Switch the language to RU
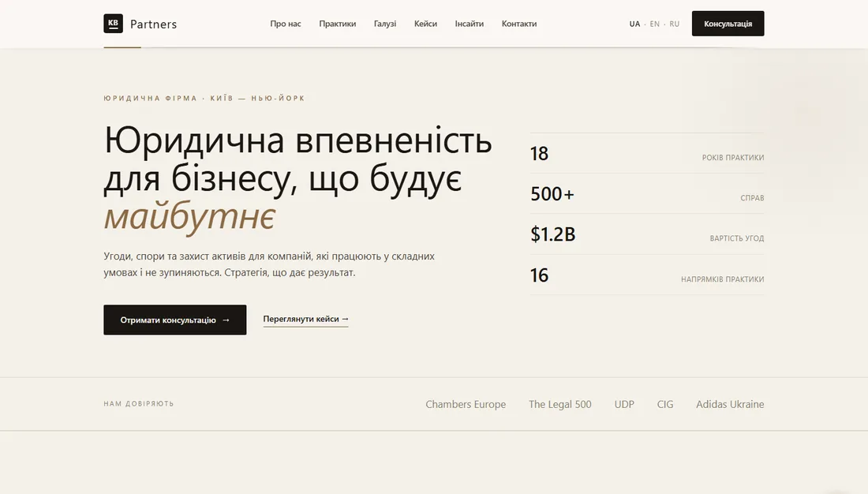 point(674,24)
